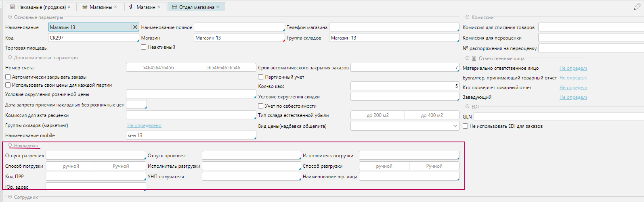Toggle the Партионный учет checkbox

click(261, 77)
